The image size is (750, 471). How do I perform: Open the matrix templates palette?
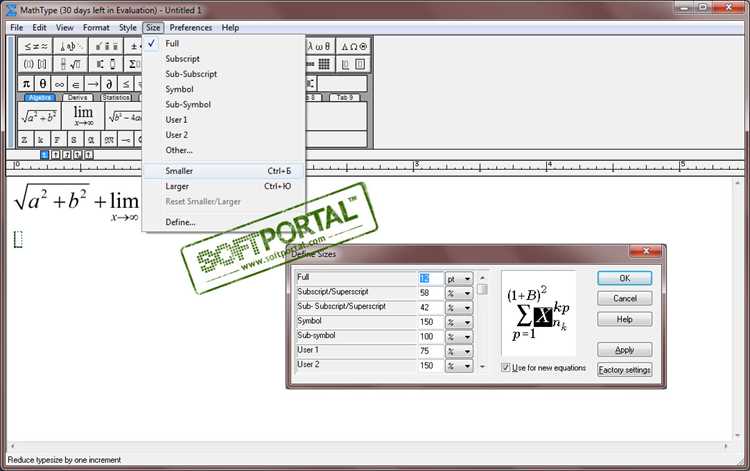tap(320, 64)
